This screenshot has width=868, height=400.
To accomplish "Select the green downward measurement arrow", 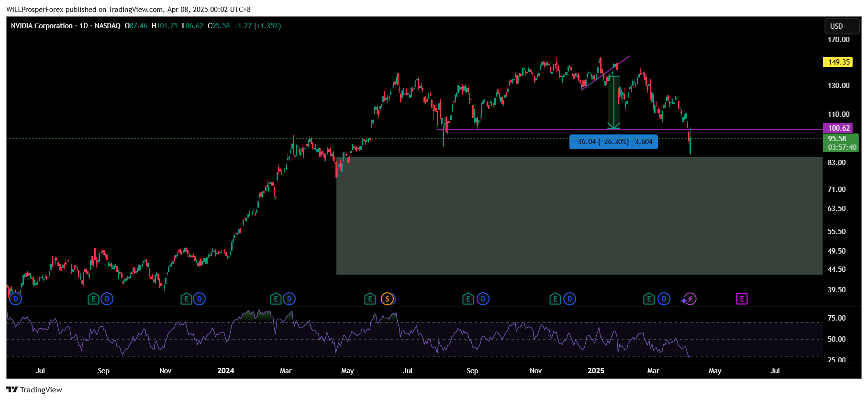I will 613,102.
